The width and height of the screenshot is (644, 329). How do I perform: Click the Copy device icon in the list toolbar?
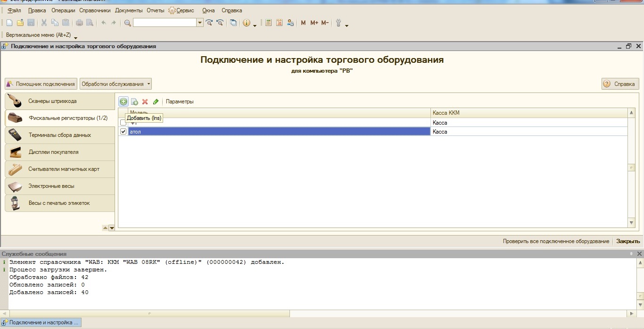point(134,101)
